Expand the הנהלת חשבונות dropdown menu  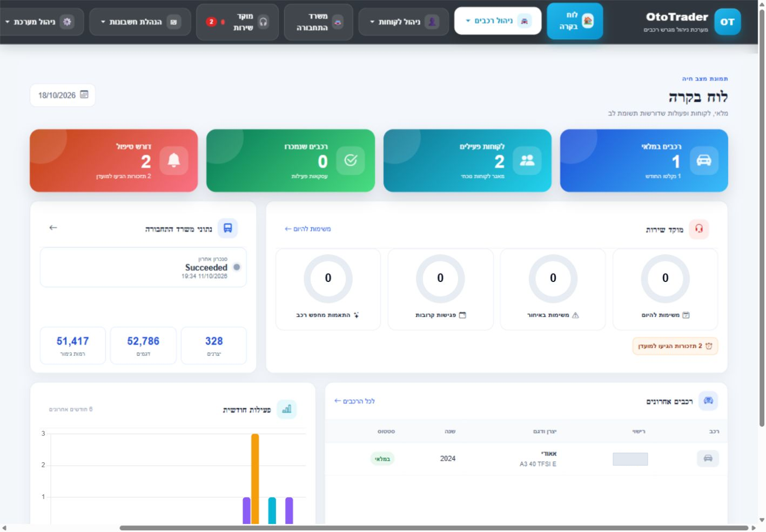pyautogui.click(x=140, y=22)
